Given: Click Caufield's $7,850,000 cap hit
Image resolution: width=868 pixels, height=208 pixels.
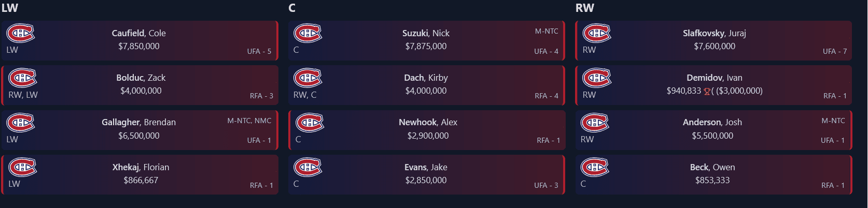Looking at the screenshot, I should tap(139, 46).
